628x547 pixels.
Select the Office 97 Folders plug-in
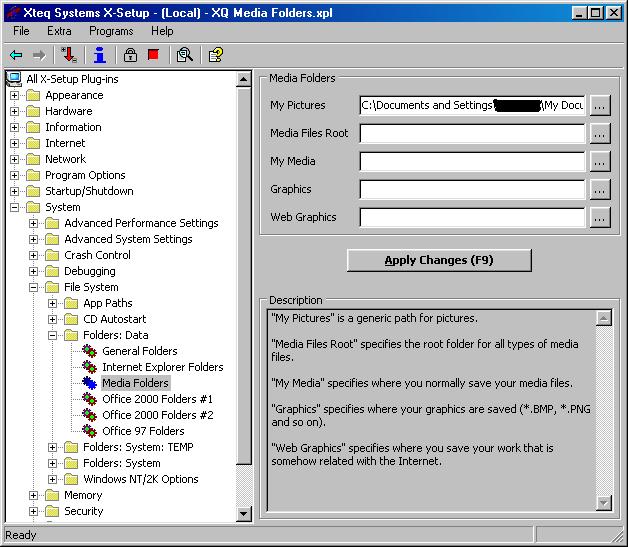pos(143,431)
